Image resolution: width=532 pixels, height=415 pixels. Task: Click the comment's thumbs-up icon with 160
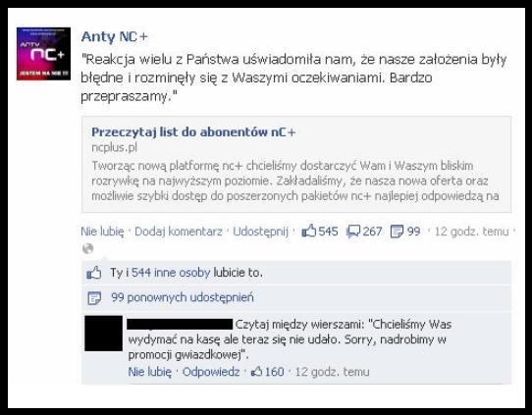point(256,372)
